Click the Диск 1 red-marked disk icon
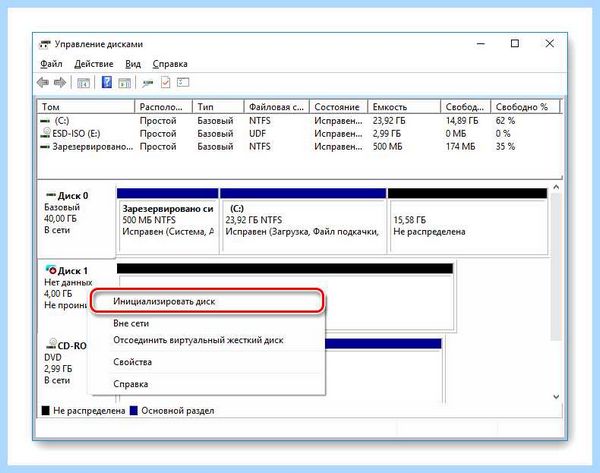 pyautogui.click(x=51, y=269)
